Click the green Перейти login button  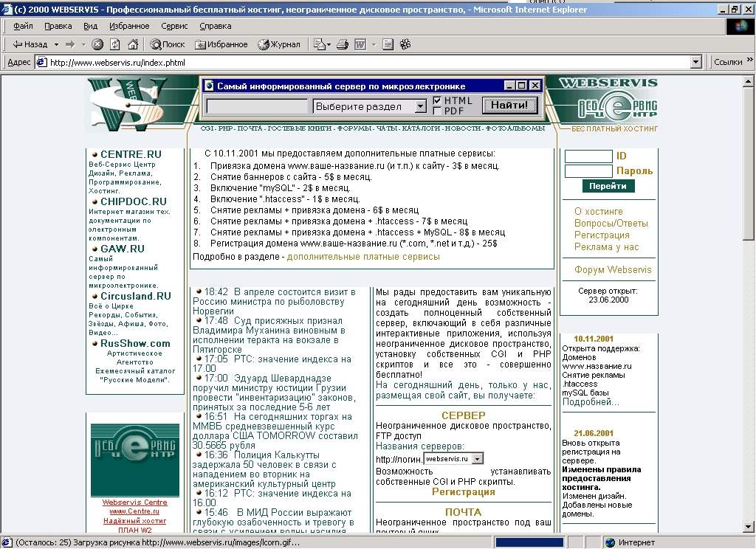pos(608,186)
